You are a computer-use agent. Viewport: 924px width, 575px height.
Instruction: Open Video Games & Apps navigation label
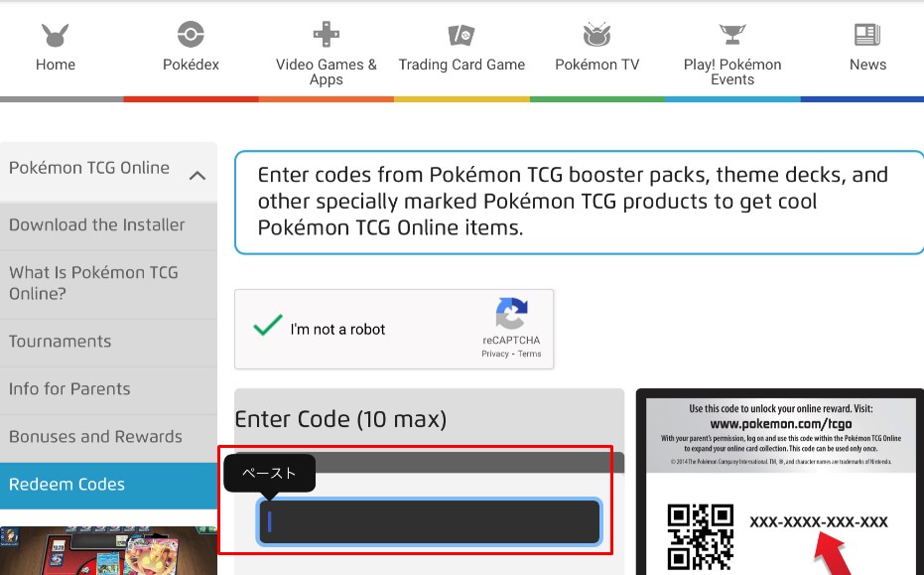326,72
